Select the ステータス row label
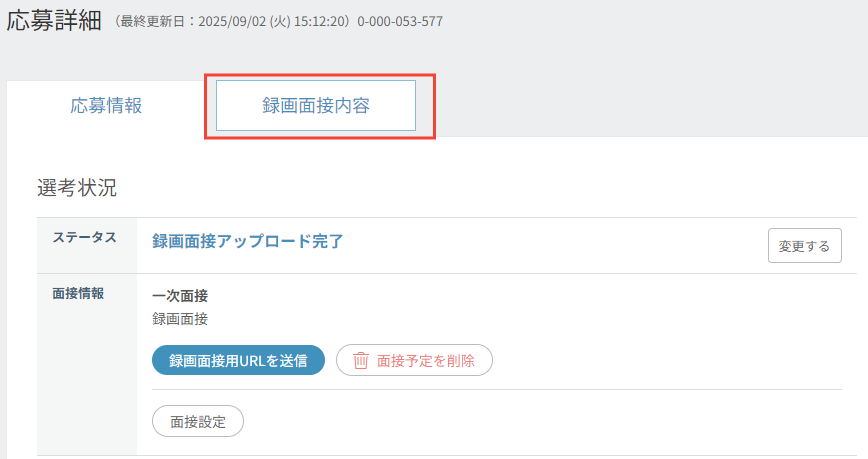This screenshot has height=459, width=868. (x=84, y=237)
